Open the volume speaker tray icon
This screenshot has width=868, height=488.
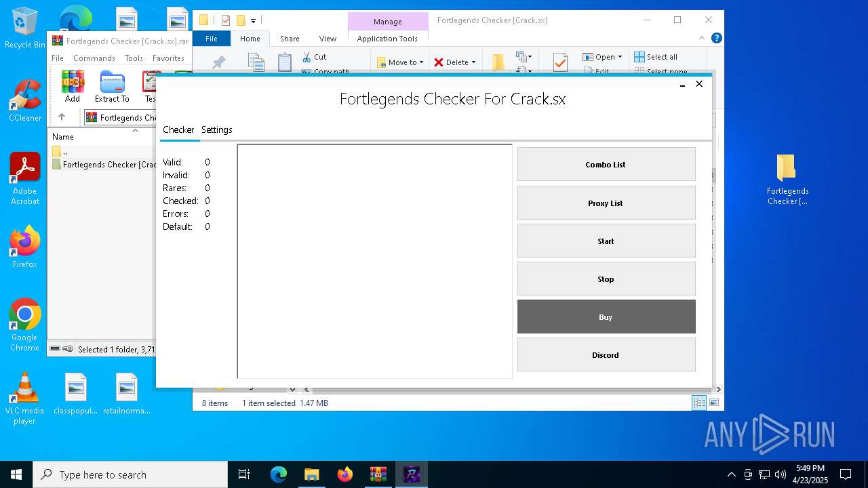coord(781,474)
